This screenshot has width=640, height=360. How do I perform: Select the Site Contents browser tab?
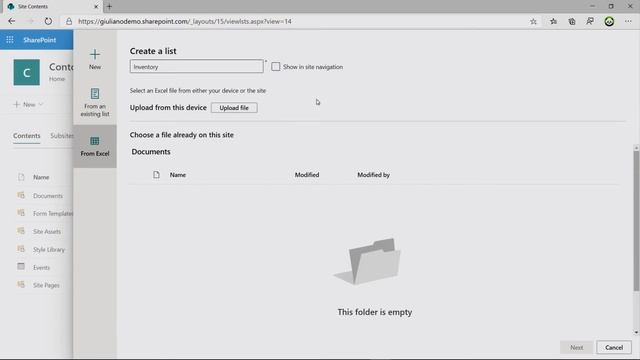click(x=52, y=7)
